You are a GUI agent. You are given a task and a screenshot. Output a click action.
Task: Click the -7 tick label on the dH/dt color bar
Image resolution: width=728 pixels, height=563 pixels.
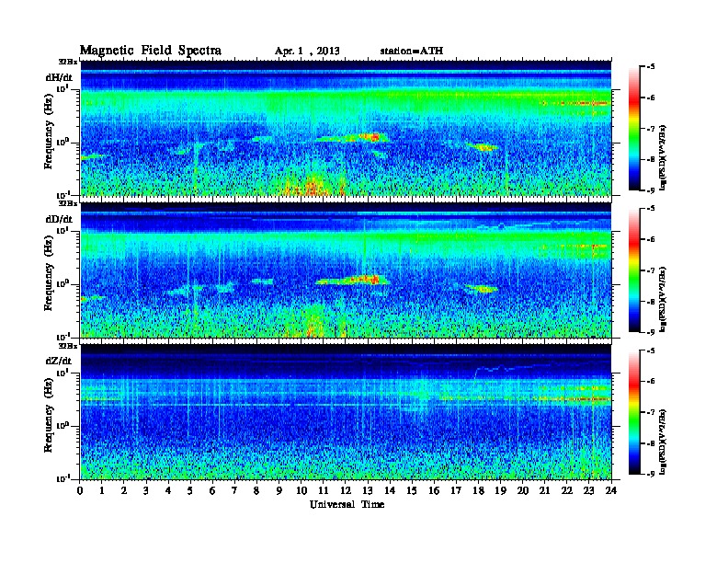(650, 129)
